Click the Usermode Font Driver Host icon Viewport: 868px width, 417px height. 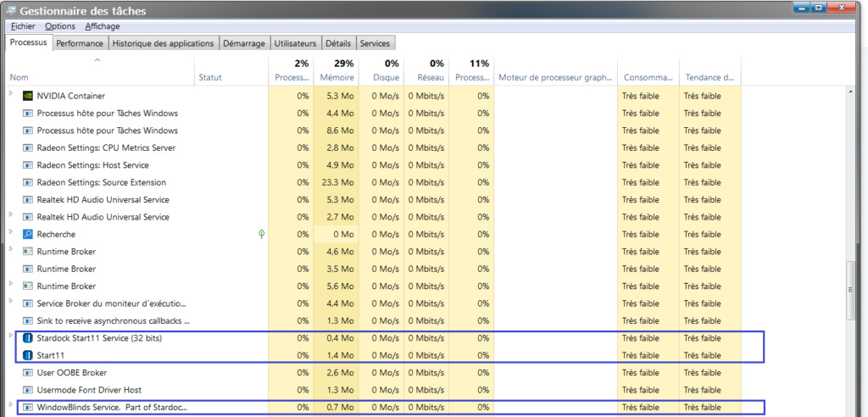pyautogui.click(x=27, y=390)
